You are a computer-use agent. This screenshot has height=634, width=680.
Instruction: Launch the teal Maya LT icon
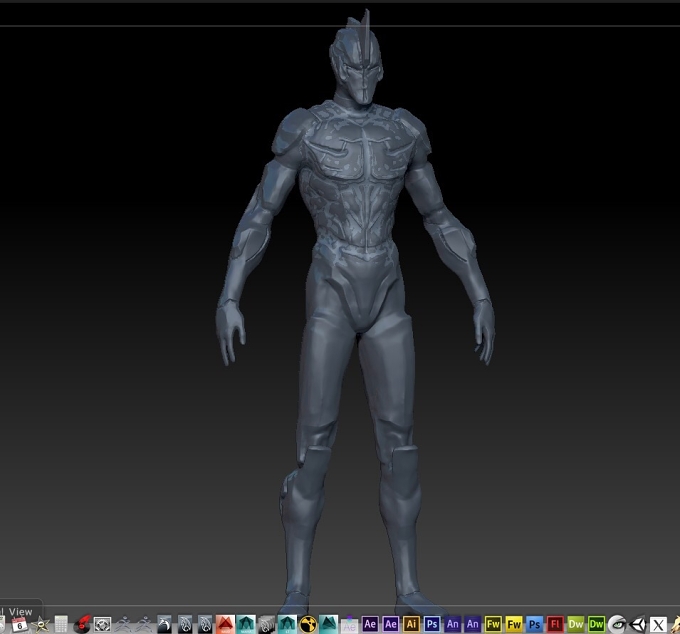click(287, 625)
